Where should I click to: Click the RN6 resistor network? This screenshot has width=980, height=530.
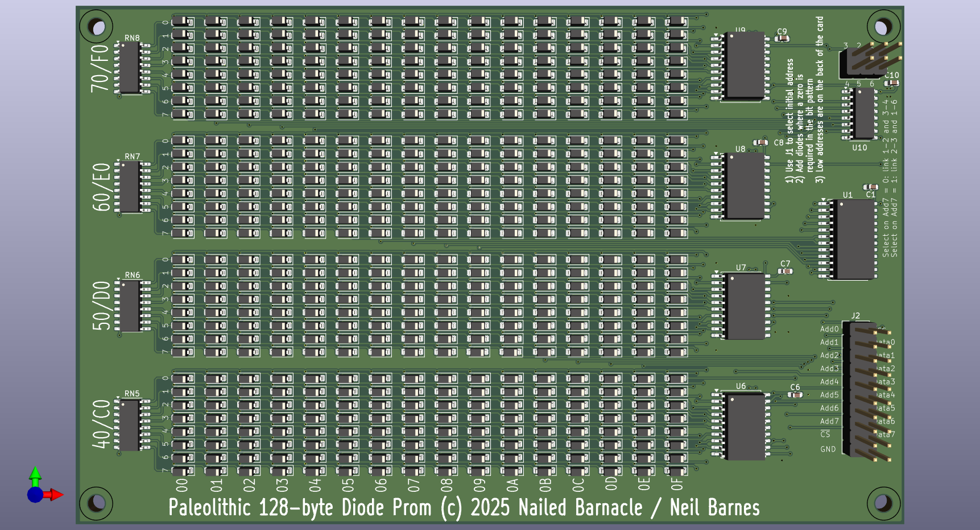[x=130, y=306]
